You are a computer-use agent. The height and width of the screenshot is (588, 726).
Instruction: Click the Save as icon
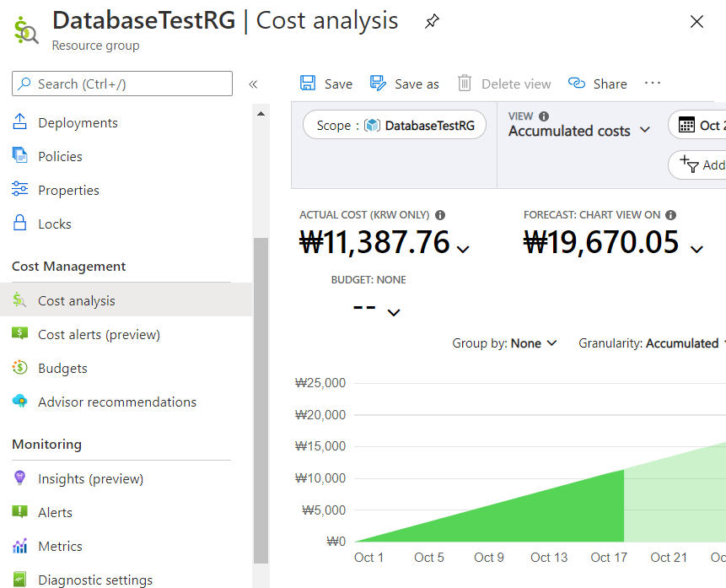(378, 83)
